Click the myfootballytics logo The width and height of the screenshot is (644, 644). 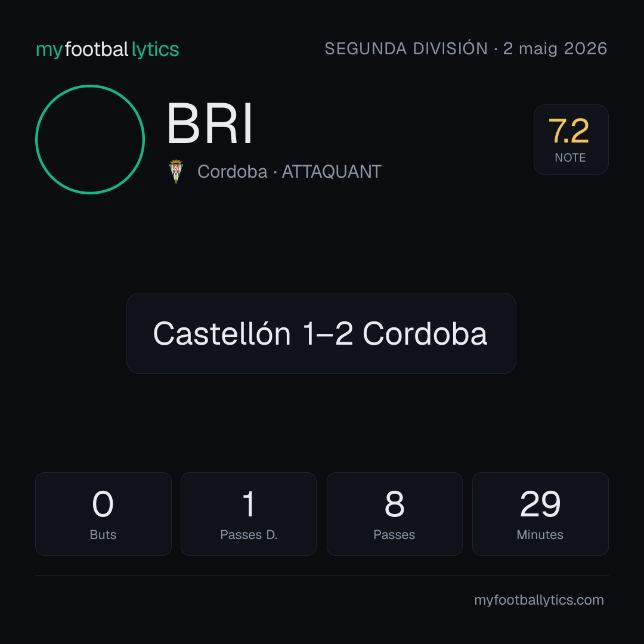click(x=107, y=49)
